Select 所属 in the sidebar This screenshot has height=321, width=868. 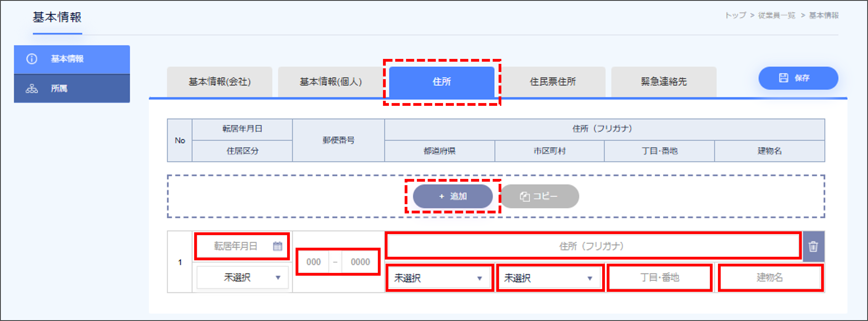click(72, 89)
